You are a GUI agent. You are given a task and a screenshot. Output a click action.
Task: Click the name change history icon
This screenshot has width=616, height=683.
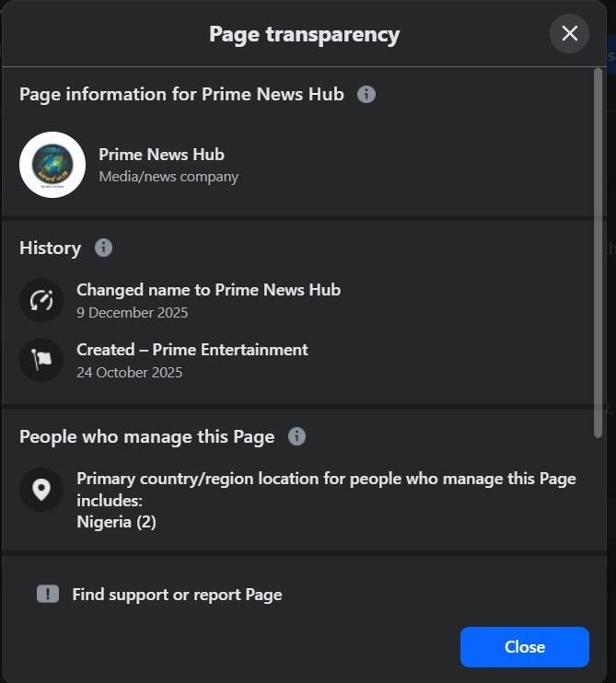pyautogui.click(x=41, y=300)
